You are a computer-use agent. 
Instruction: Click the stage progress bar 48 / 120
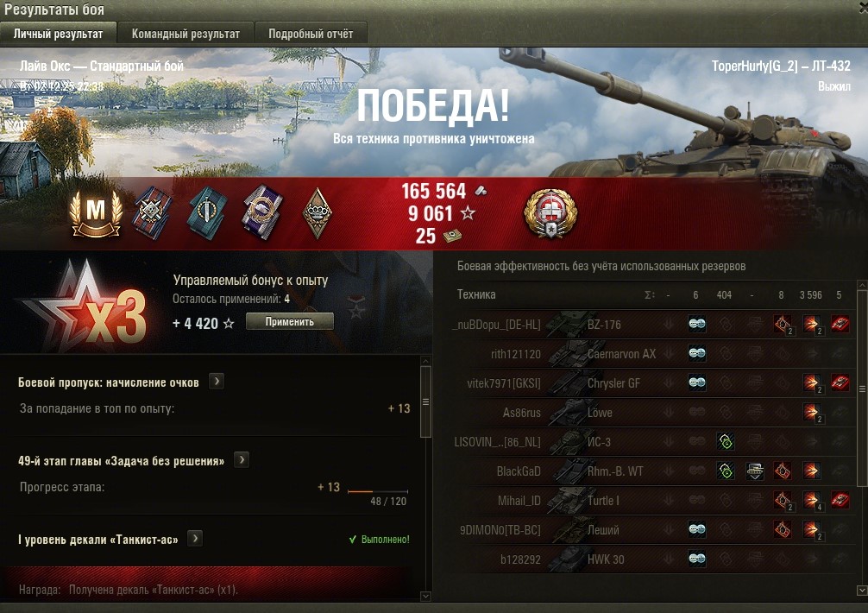[x=378, y=491]
